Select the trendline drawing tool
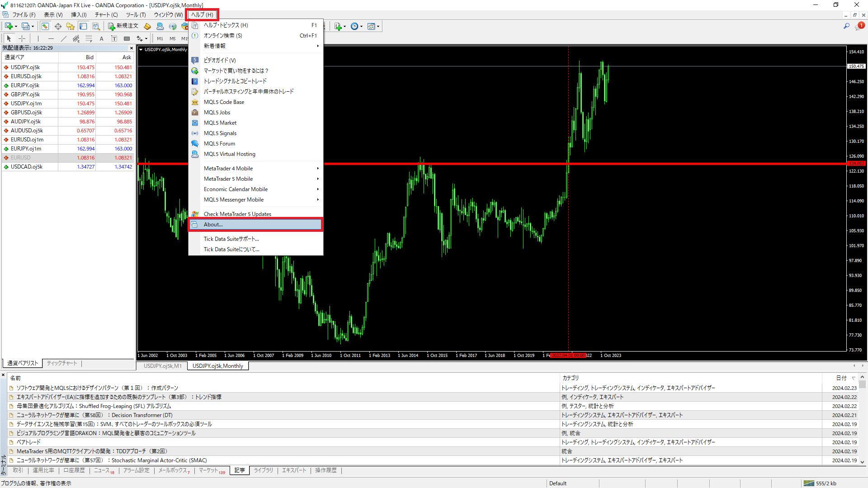The width and height of the screenshot is (868, 488). tap(64, 38)
